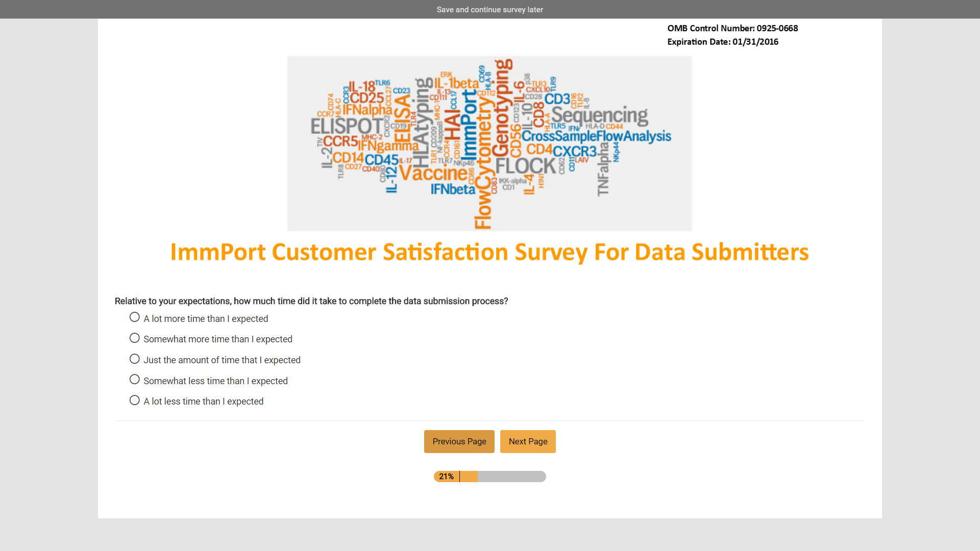
Task: Pick 'Just the amount of time' radio
Action: (135, 359)
